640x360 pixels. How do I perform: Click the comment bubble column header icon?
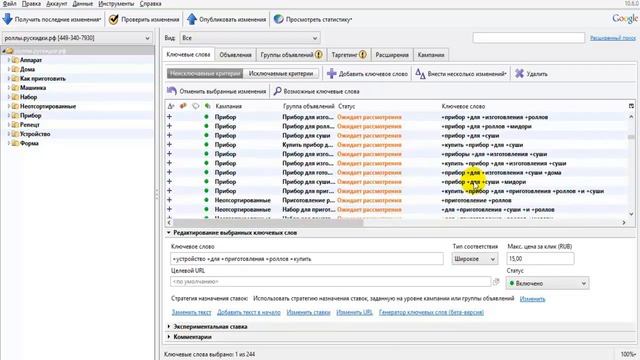tap(196, 106)
